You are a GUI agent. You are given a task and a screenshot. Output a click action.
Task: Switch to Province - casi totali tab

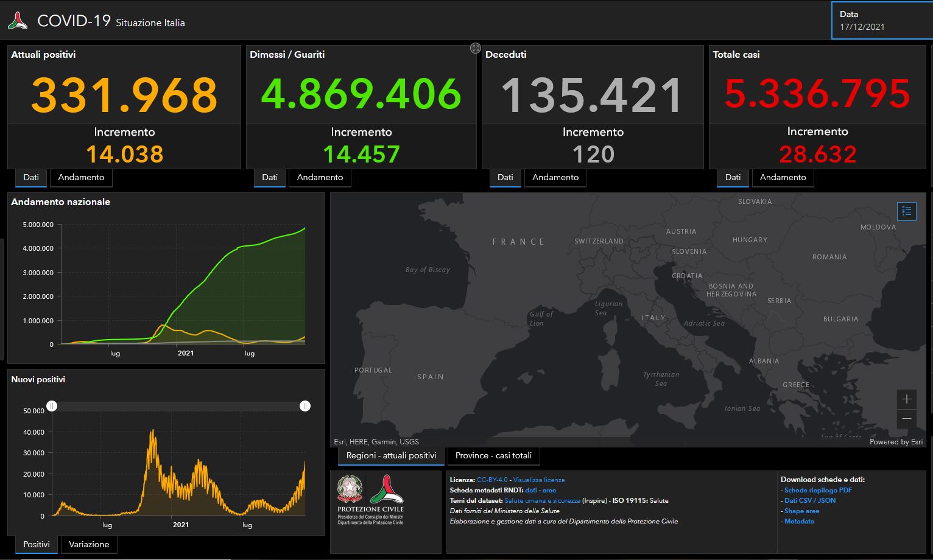tap(493, 455)
